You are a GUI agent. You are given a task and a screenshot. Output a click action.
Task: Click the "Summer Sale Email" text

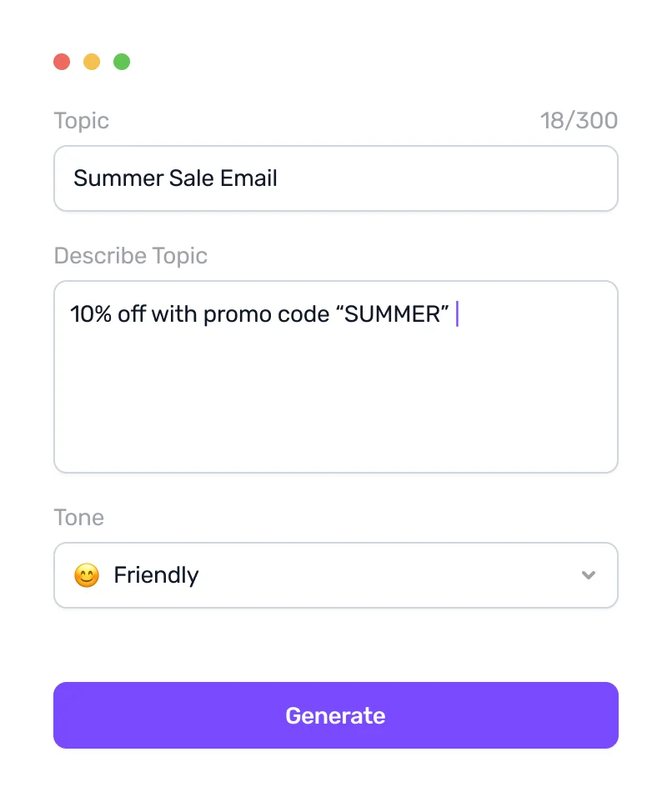pos(175,178)
